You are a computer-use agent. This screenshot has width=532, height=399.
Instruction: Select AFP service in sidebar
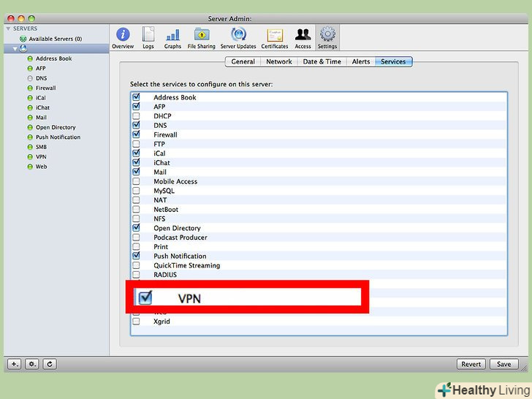coord(41,68)
